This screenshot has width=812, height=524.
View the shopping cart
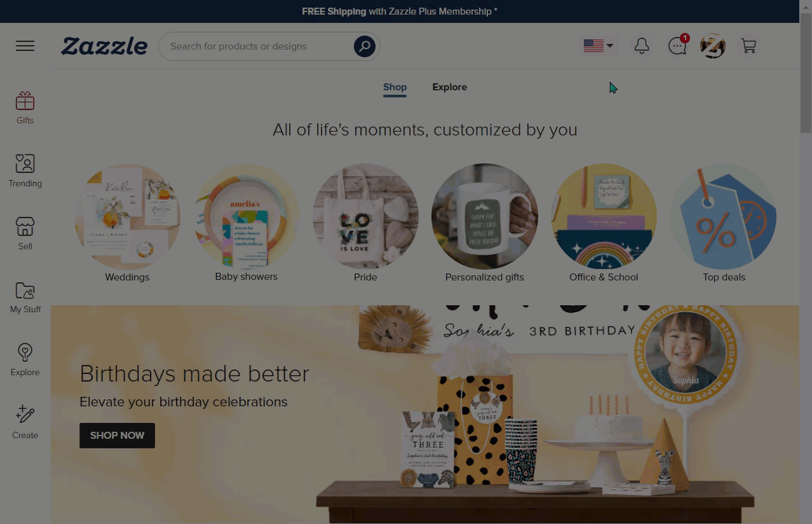[748, 46]
